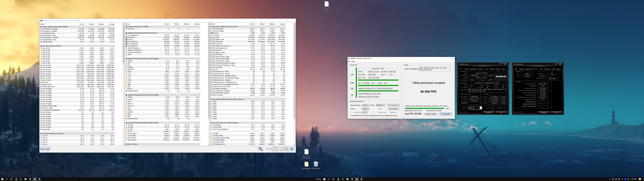Close sensors with the blue X icon

pyautogui.click(x=292, y=149)
